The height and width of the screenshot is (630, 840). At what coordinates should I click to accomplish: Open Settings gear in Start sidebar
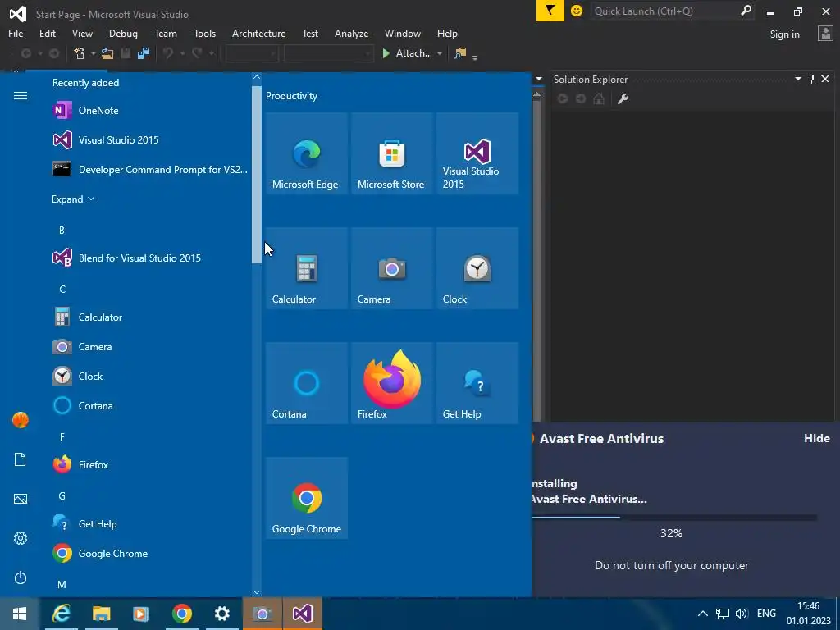21,538
